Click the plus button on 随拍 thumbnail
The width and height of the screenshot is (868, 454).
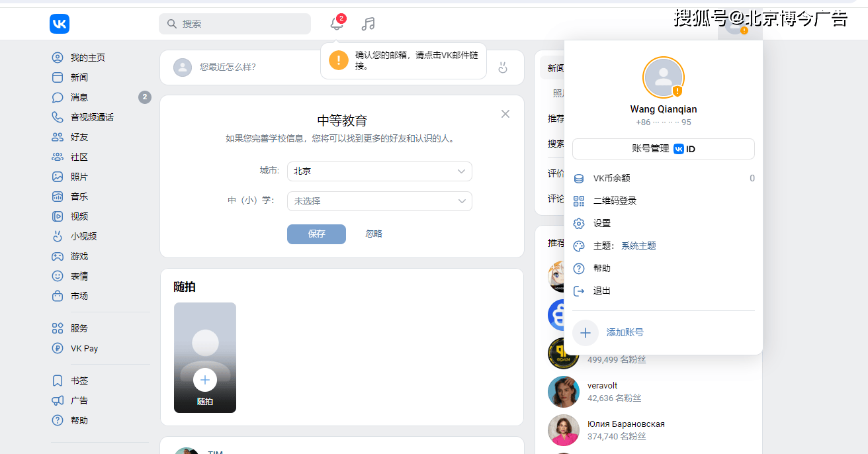click(205, 379)
